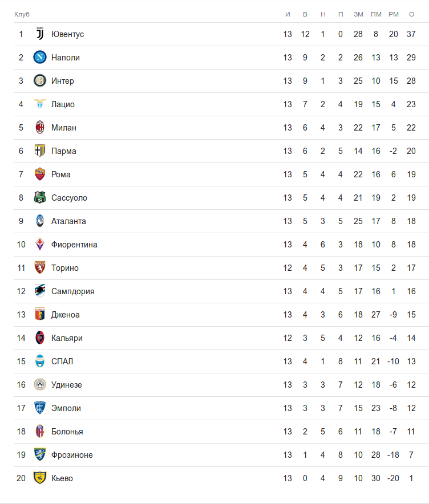Click the Клуб column header
Image resolution: width=429 pixels, height=504 pixels.
[22, 14]
